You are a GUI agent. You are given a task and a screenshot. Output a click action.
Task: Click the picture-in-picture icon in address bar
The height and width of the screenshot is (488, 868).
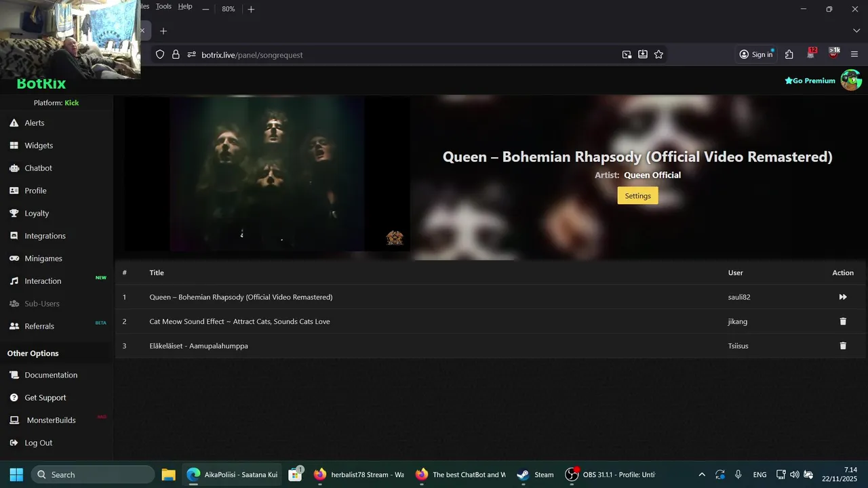tap(627, 55)
